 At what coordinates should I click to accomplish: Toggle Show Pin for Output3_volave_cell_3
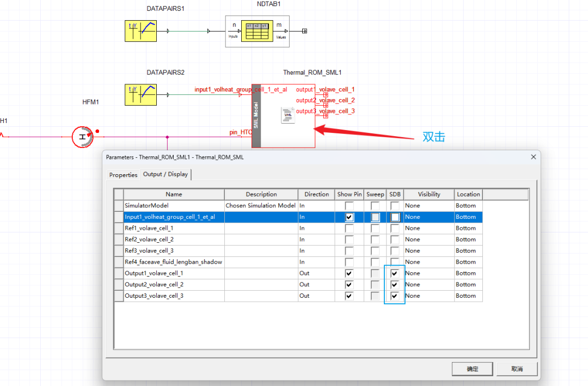[x=349, y=296]
